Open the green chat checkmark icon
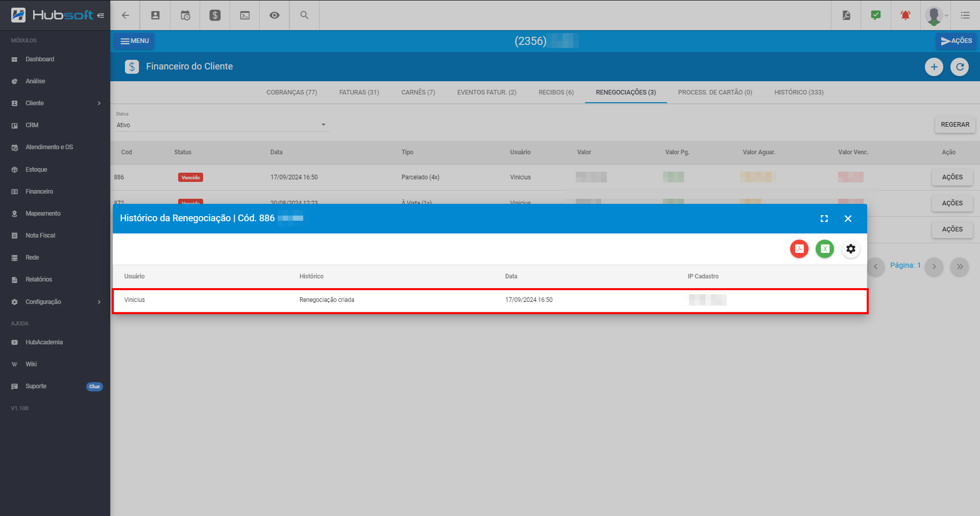This screenshot has width=980, height=516. pyautogui.click(x=876, y=15)
